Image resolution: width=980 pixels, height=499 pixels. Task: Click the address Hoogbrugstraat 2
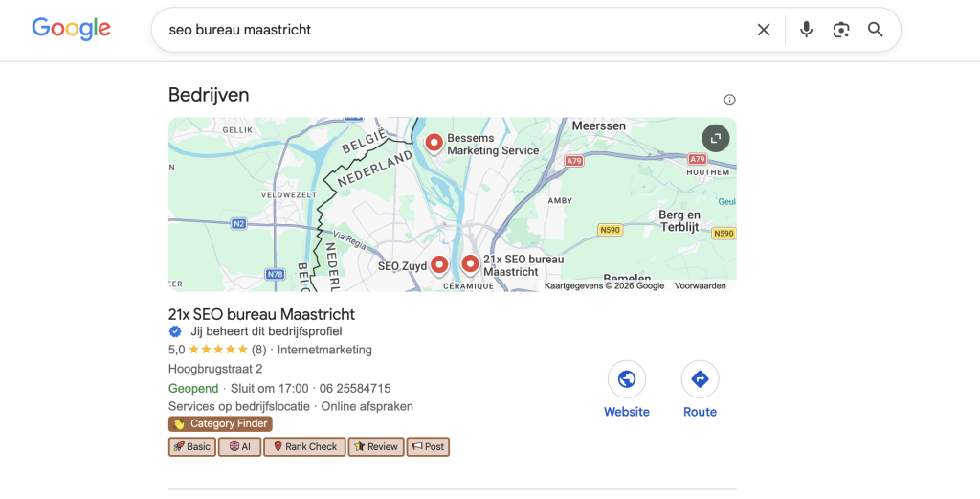tap(215, 369)
